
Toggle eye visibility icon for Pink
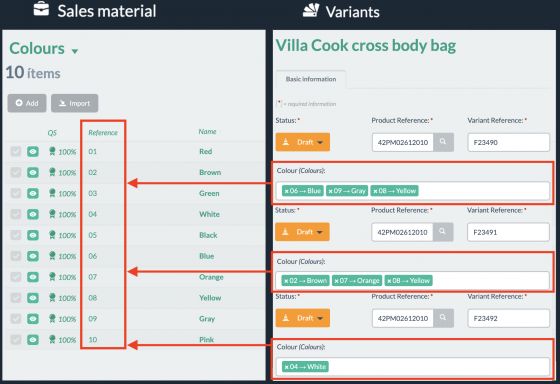(33, 339)
